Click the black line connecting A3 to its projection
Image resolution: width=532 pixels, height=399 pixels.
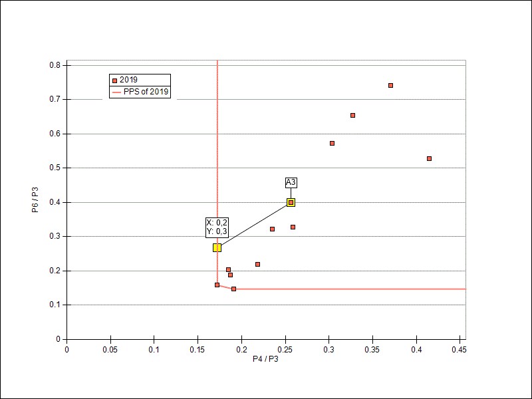click(x=254, y=225)
